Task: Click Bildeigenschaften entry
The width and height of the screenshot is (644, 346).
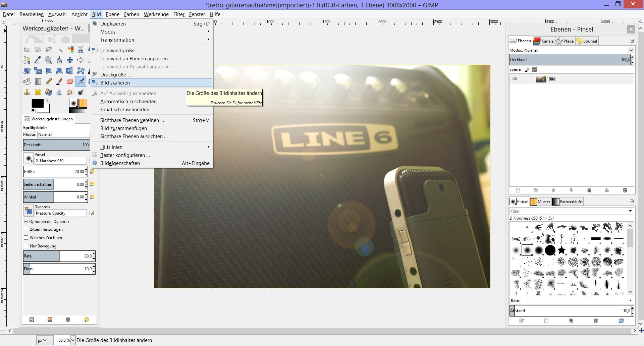Action: click(x=152, y=163)
